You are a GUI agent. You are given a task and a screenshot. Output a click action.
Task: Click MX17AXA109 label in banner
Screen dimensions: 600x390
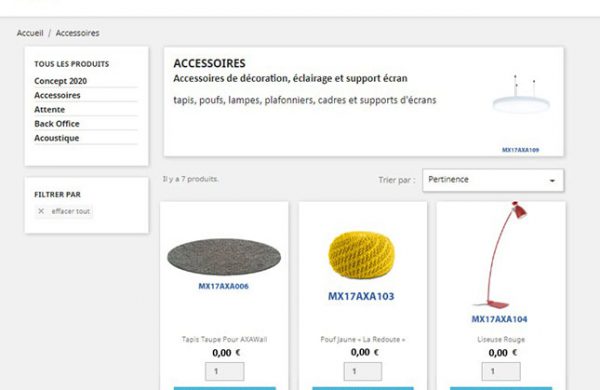click(520, 150)
